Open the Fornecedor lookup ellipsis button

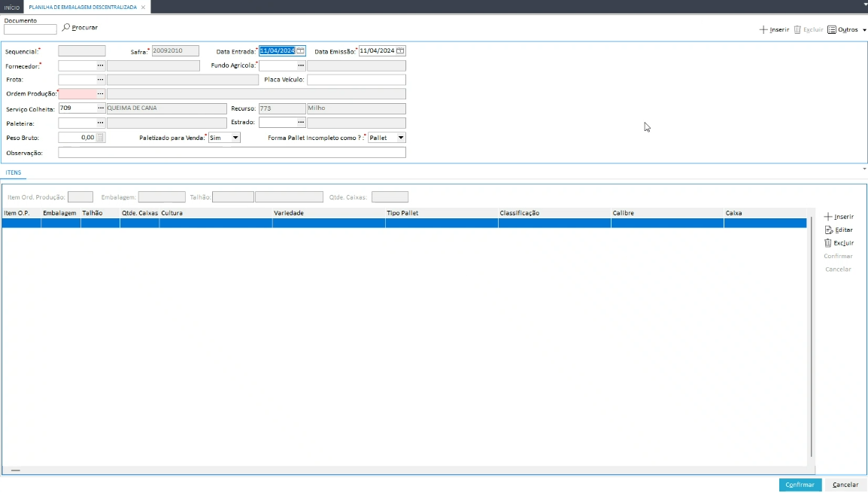point(100,65)
